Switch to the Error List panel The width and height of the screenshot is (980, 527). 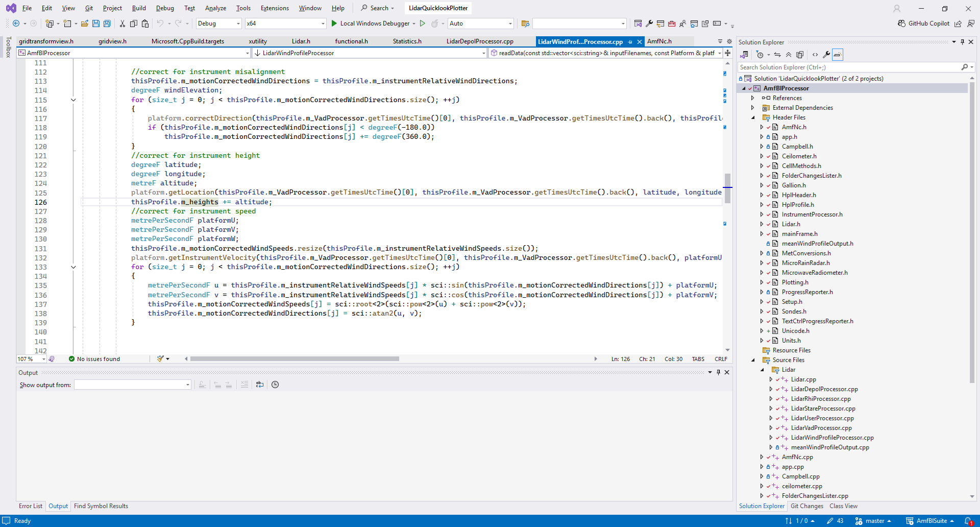click(x=30, y=506)
